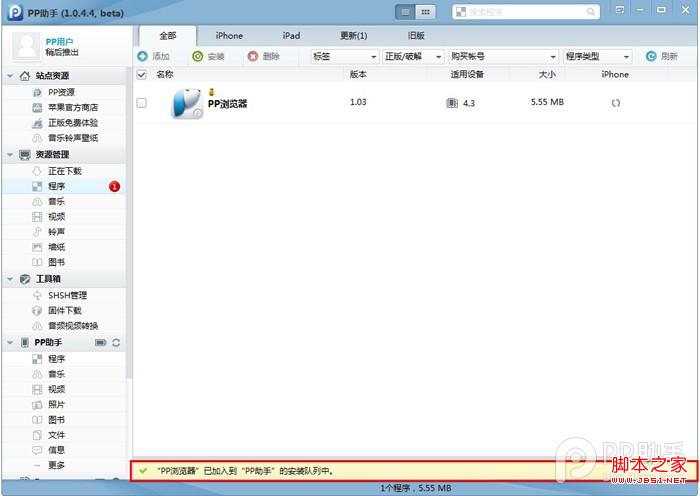Collapse the 工具箱 section

pyautogui.click(x=10, y=279)
